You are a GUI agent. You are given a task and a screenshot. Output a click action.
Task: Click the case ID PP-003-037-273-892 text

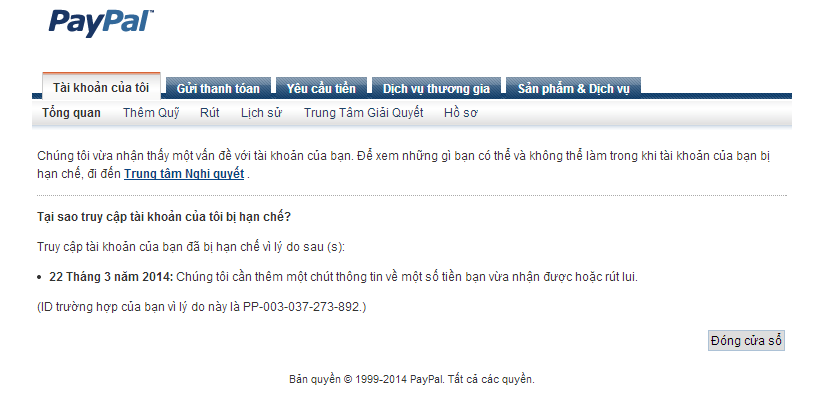pos(301,307)
